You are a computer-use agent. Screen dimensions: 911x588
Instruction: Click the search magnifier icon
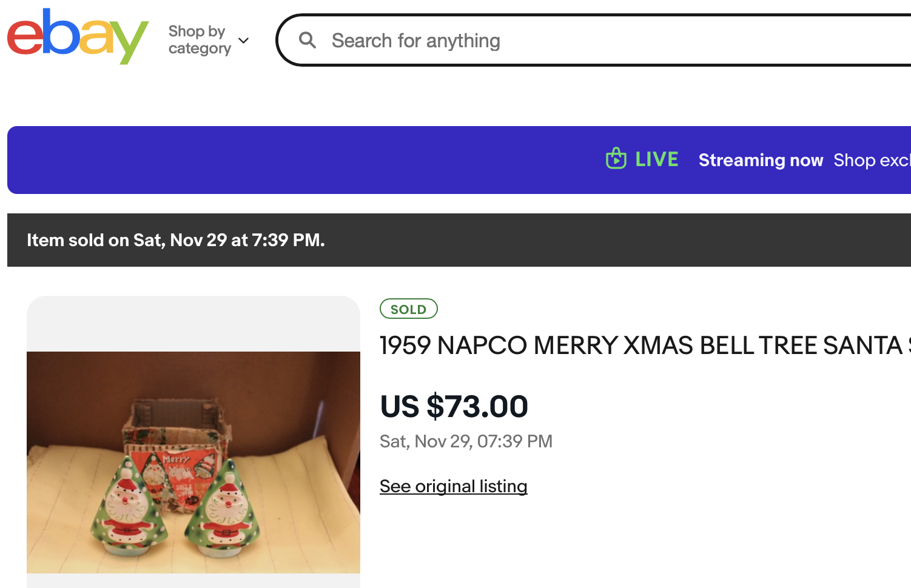(x=308, y=41)
